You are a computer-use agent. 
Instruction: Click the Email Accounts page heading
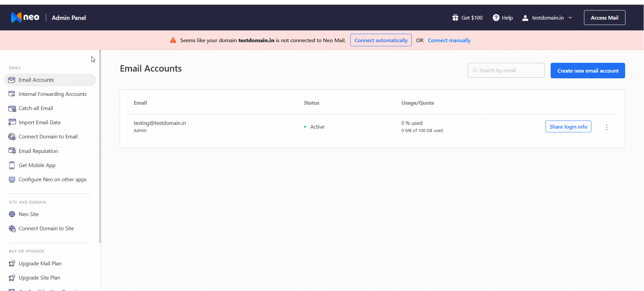coord(151,69)
